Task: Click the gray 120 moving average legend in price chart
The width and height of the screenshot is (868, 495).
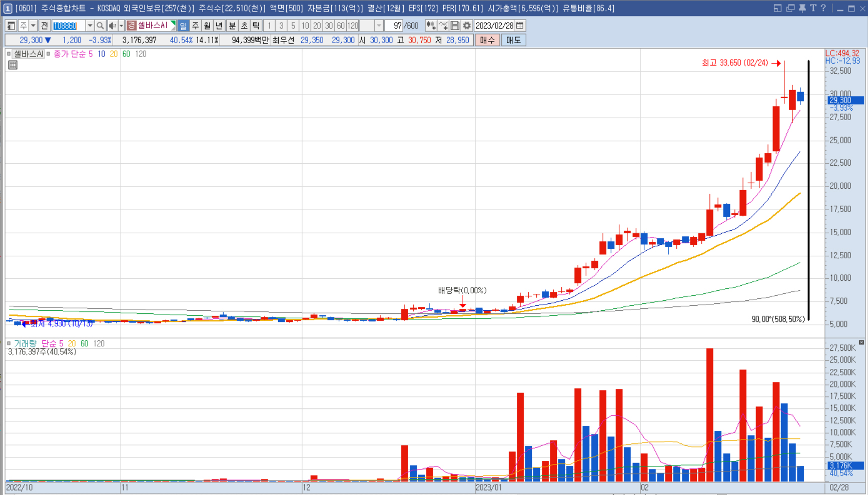Action: pos(141,54)
